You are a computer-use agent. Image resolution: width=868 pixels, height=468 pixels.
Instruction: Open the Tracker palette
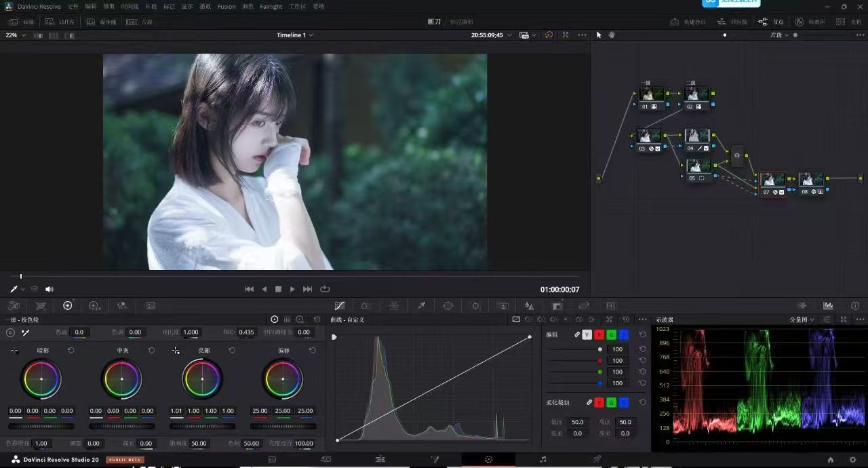pyautogui.click(x=475, y=306)
